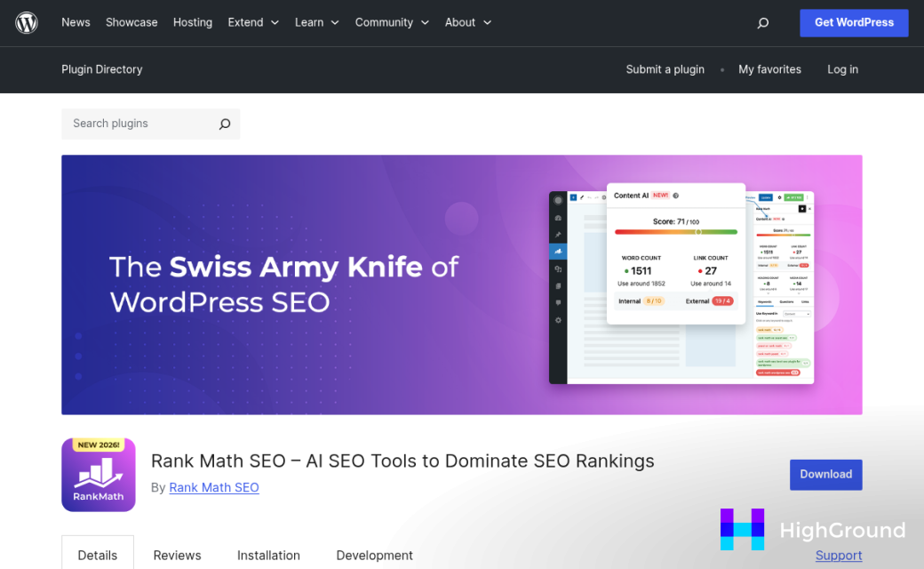Open the site search magnifier icon
The width and height of the screenshot is (924, 569).
pos(762,23)
